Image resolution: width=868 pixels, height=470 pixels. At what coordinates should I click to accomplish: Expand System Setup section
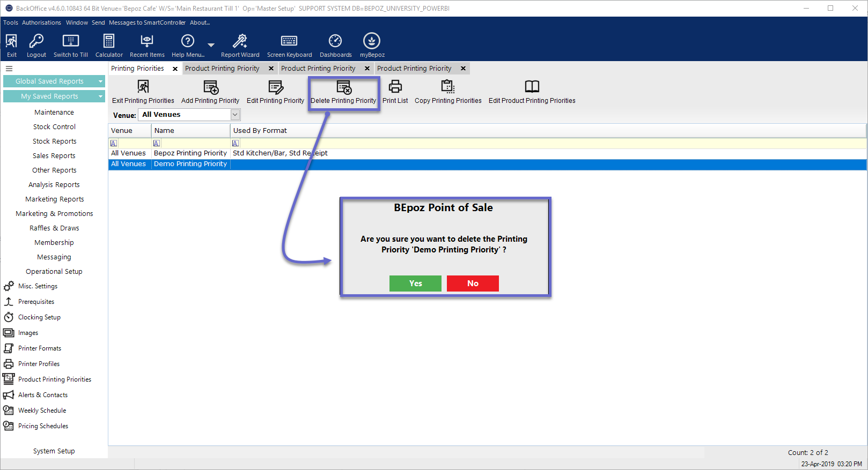click(x=54, y=451)
